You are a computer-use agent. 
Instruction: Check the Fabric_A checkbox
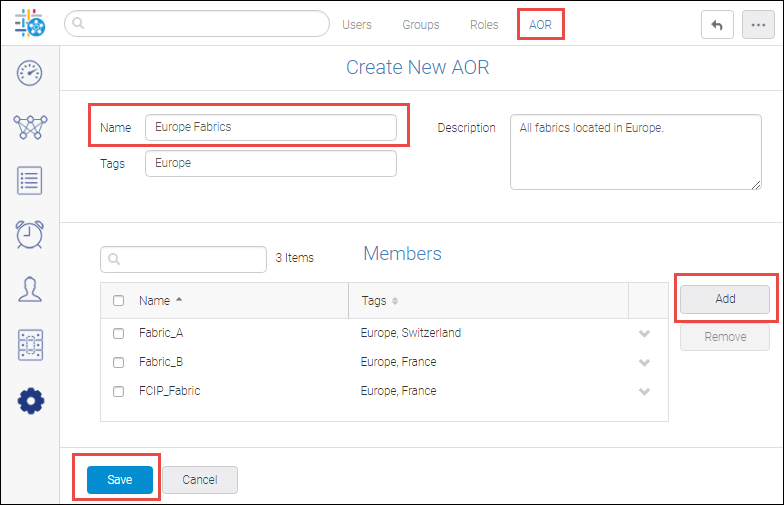[x=119, y=333]
